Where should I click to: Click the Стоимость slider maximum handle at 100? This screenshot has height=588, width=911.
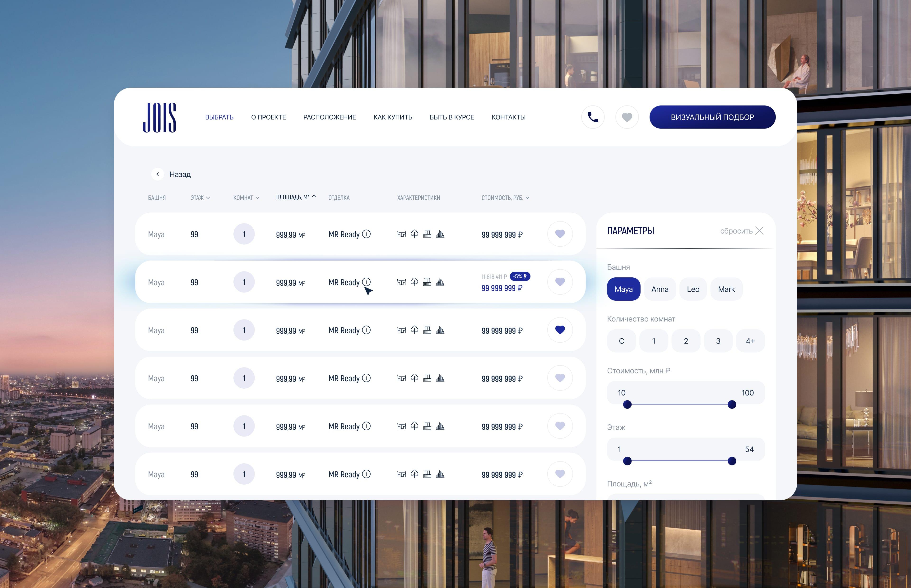tap(732, 405)
